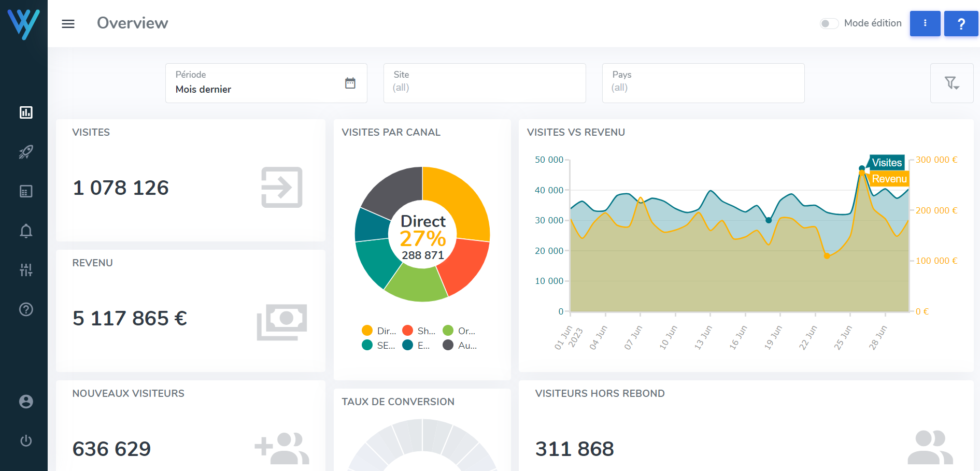
Task: Open the Pays filter dropdown
Action: click(x=703, y=83)
